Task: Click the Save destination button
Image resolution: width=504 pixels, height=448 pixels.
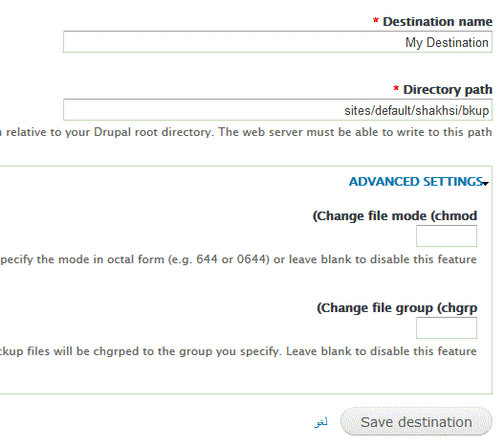Action: click(416, 421)
